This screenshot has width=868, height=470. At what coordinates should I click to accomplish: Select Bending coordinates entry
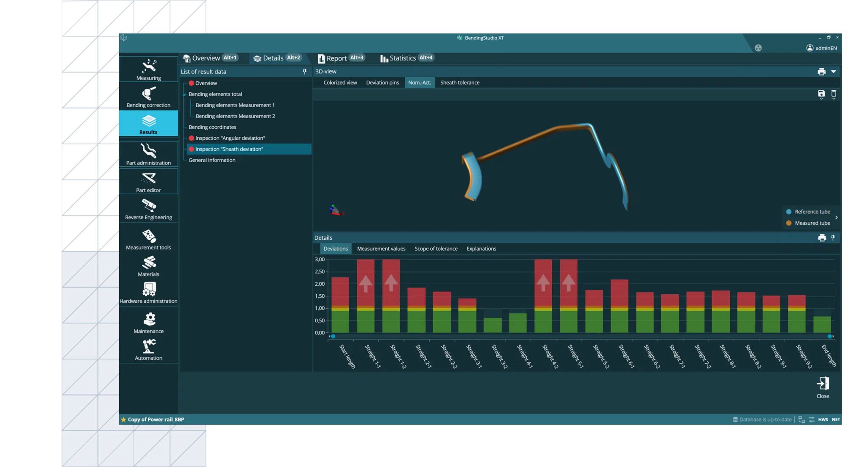pos(212,127)
